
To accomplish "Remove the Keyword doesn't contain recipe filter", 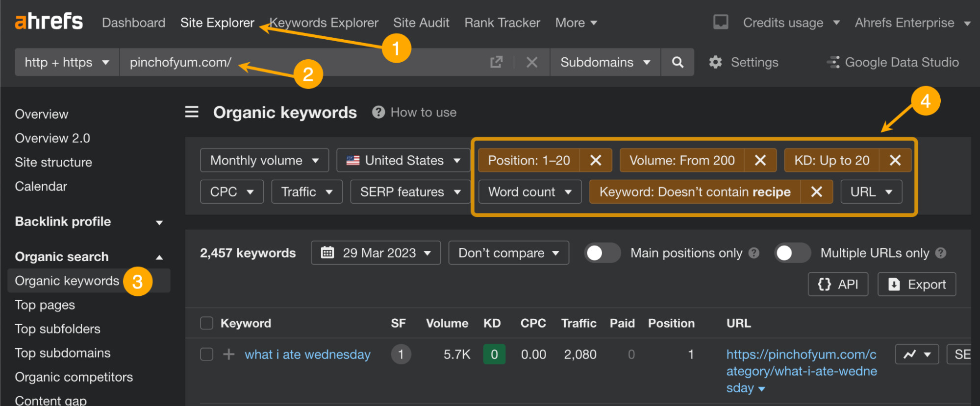I will pos(817,191).
